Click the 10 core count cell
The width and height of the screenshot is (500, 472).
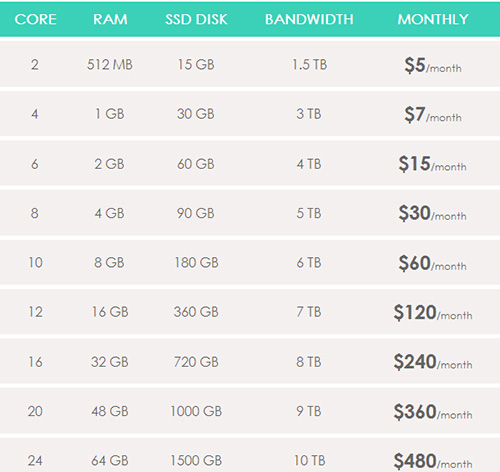(35, 263)
